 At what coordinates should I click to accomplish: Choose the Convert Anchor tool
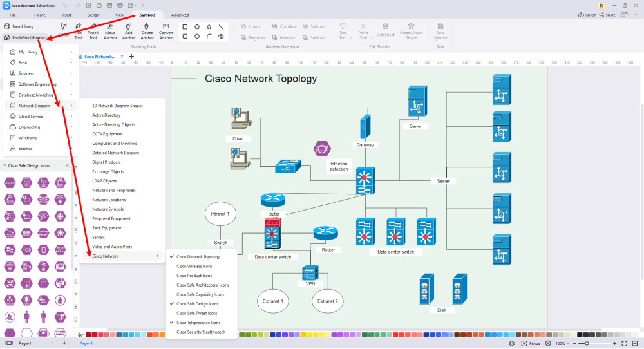166,32
